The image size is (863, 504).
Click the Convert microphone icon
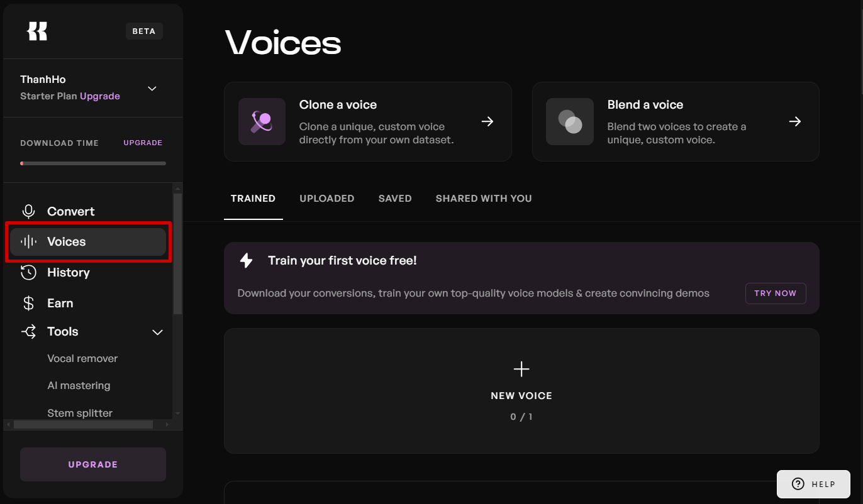point(28,212)
